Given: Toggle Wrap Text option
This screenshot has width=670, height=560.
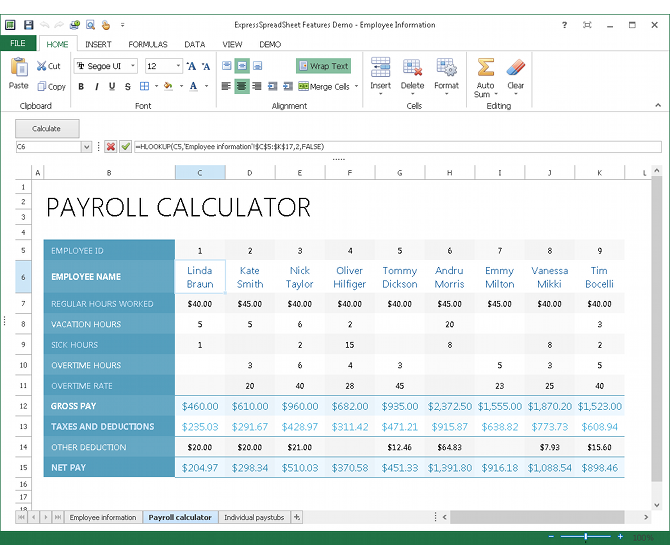Looking at the screenshot, I should coord(323,66).
